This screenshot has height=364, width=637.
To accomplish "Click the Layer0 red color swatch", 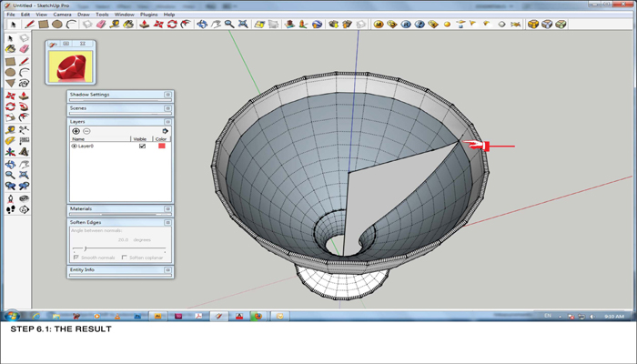I will click(x=162, y=146).
